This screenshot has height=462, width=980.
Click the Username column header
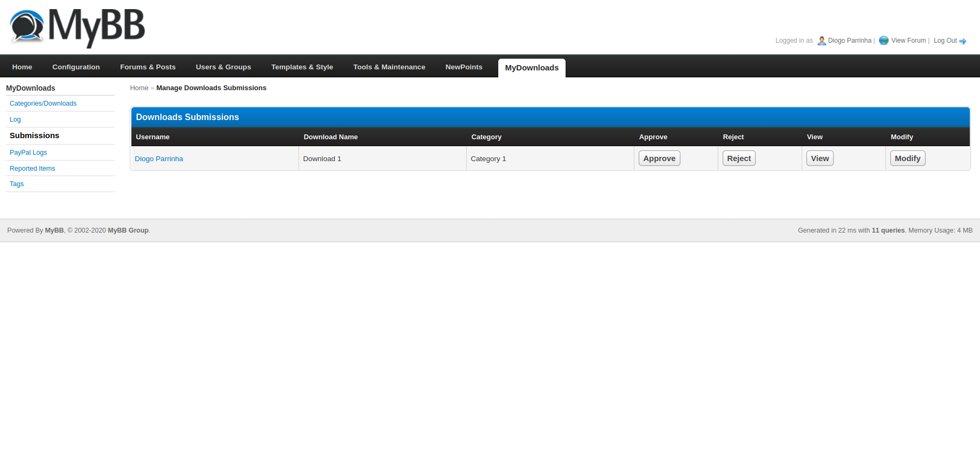coord(153,137)
